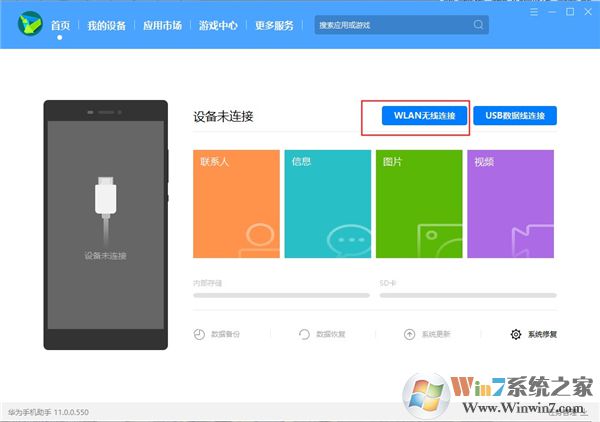Select the 系统更新 label
Viewport: 600px width, 422px height.
coord(436,334)
